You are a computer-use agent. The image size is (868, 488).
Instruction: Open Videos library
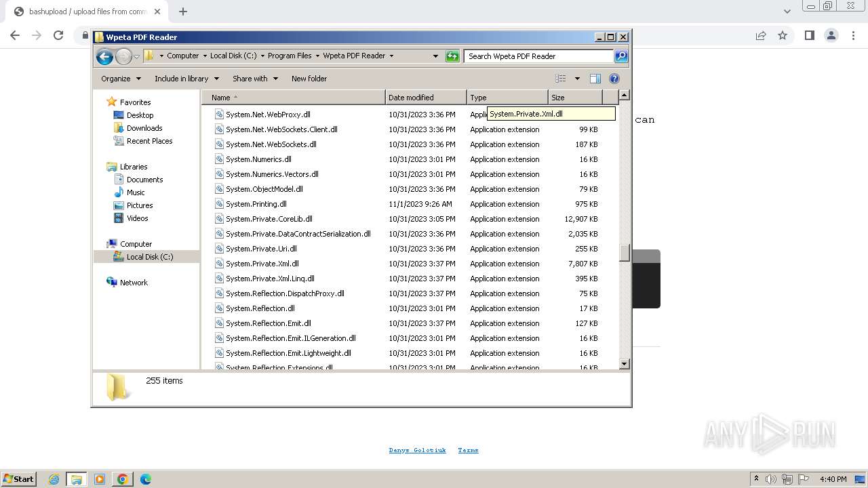click(137, 218)
